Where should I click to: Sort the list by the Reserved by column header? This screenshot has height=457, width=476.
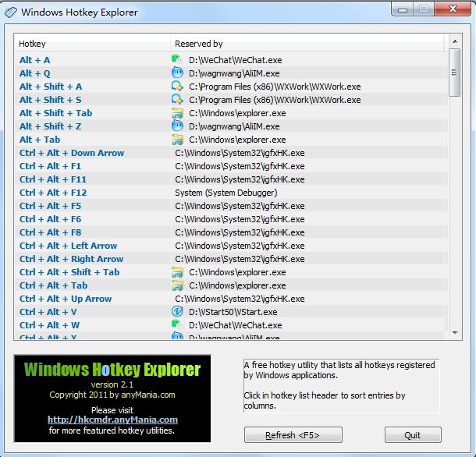[x=307, y=44]
